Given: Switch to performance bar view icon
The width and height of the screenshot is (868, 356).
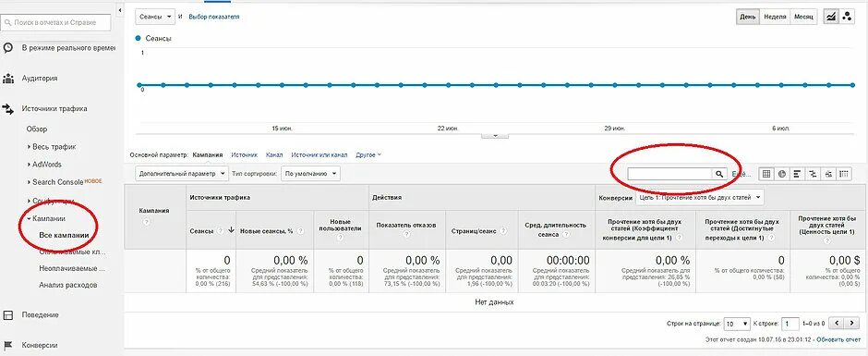Looking at the screenshot, I should point(798,174).
